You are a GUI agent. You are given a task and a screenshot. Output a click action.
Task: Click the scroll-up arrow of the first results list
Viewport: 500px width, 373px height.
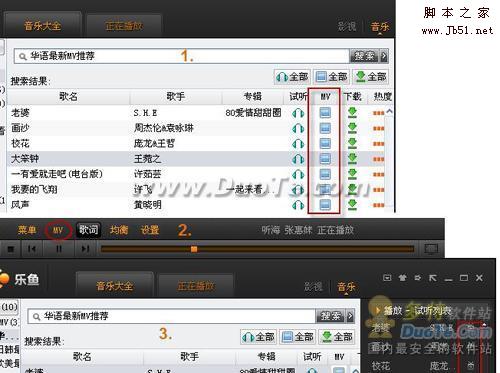coord(389,112)
